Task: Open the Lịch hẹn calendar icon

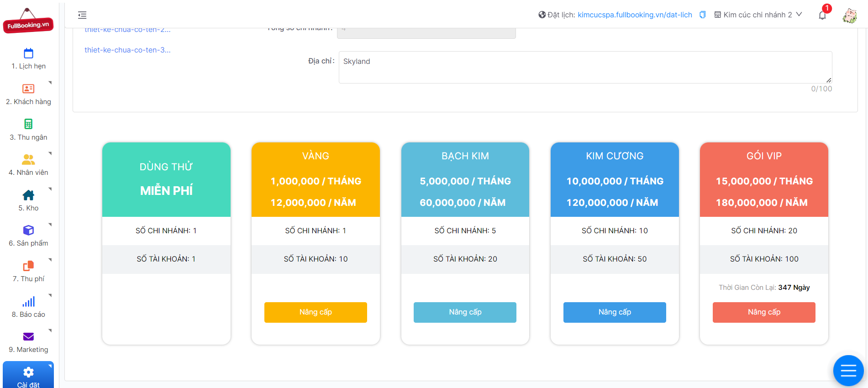Action: tap(28, 53)
